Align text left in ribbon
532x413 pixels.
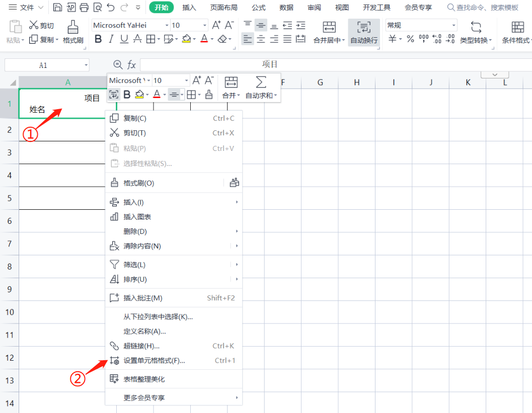tap(248, 39)
